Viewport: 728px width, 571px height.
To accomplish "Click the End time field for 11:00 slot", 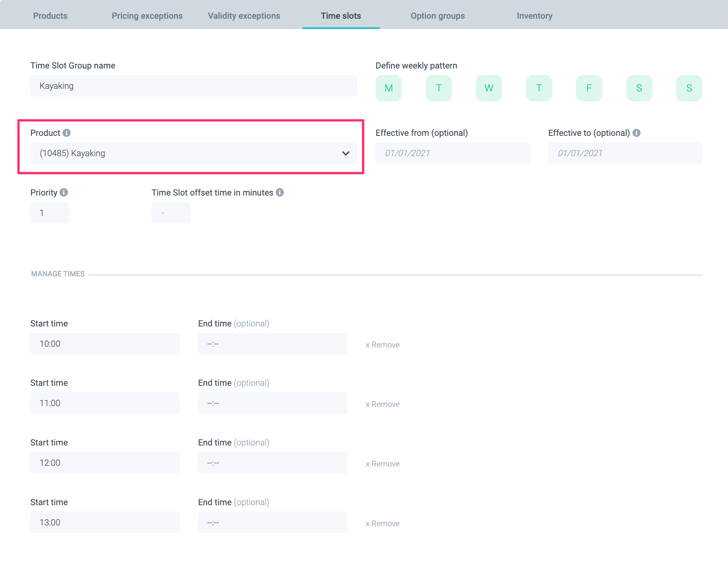I will (x=273, y=403).
